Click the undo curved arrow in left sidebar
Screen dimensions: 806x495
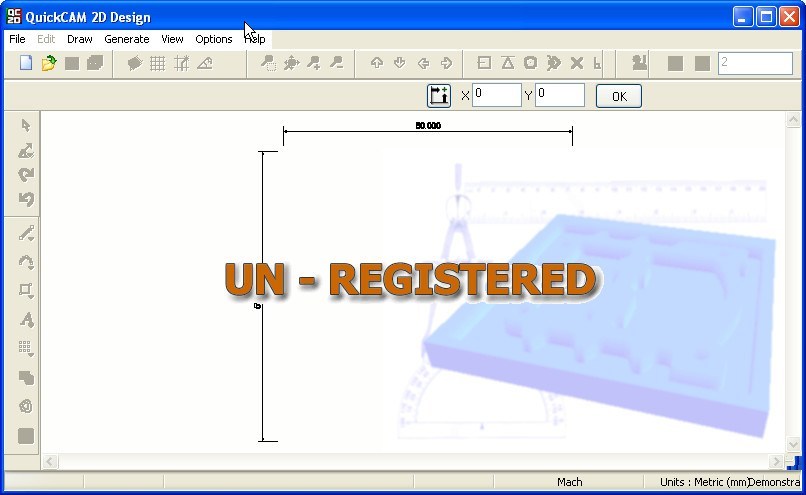point(26,199)
